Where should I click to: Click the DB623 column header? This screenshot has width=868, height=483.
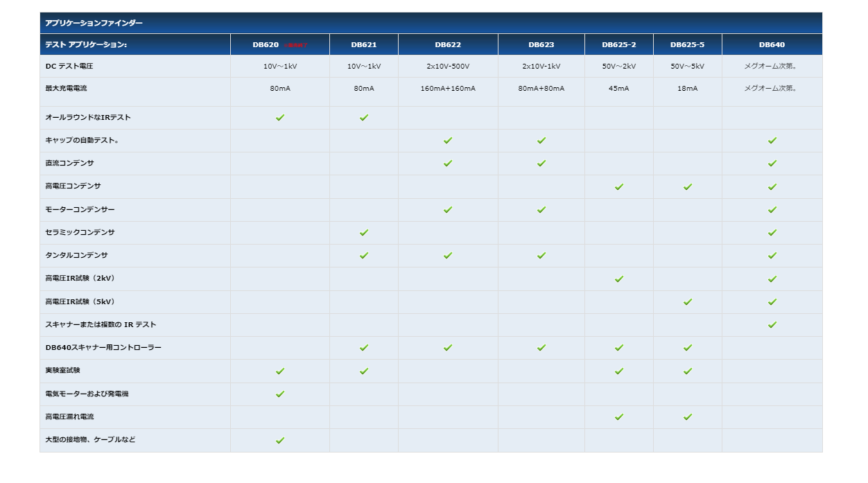pyautogui.click(x=541, y=45)
